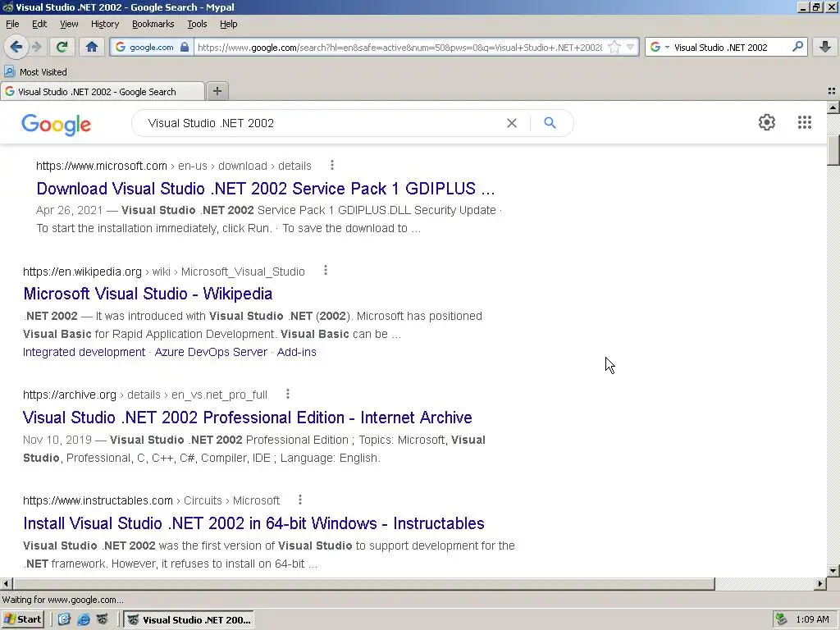Open a new tab with the plus button
This screenshot has height=630, width=840.
click(217, 91)
